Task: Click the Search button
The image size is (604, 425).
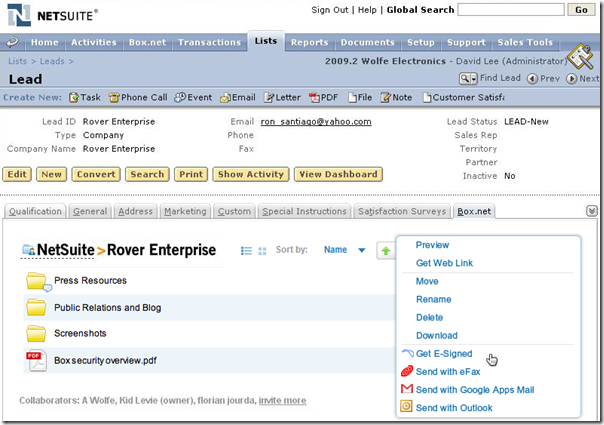Action: coord(147,175)
